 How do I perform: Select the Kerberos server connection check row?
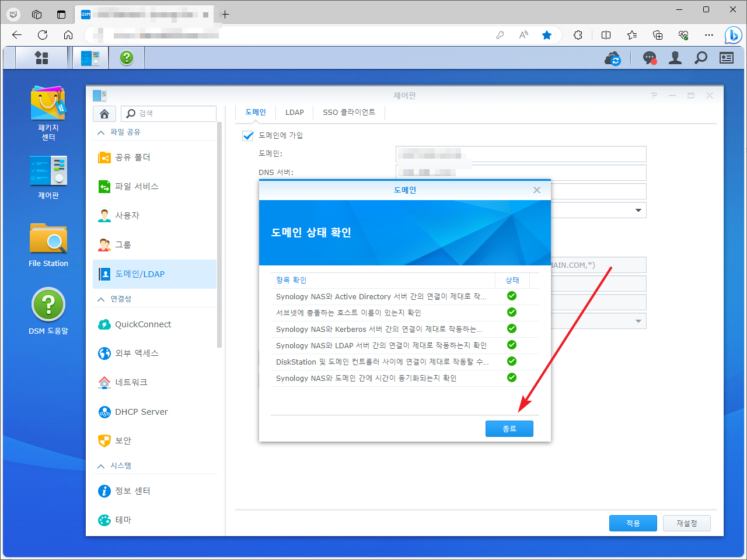click(x=405, y=329)
